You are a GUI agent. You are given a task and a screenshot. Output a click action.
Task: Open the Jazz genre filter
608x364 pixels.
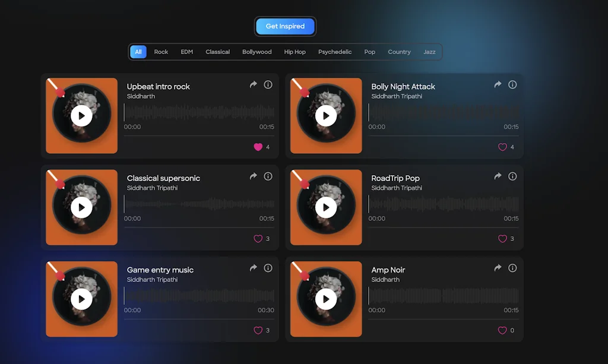click(x=429, y=52)
